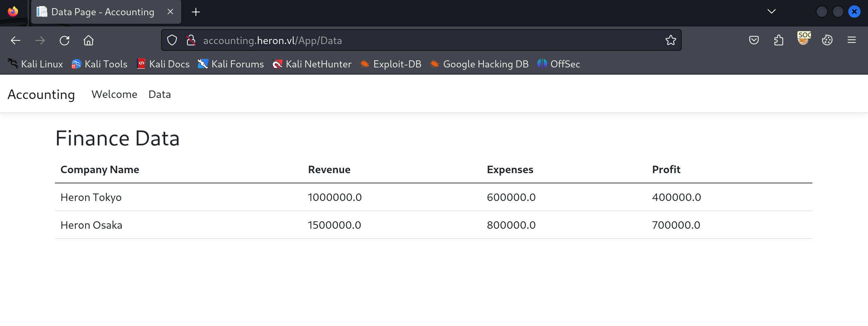The height and width of the screenshot is (326, 868).
Task: Open the Exploit-DB bookmark
Action: (391, 64)
